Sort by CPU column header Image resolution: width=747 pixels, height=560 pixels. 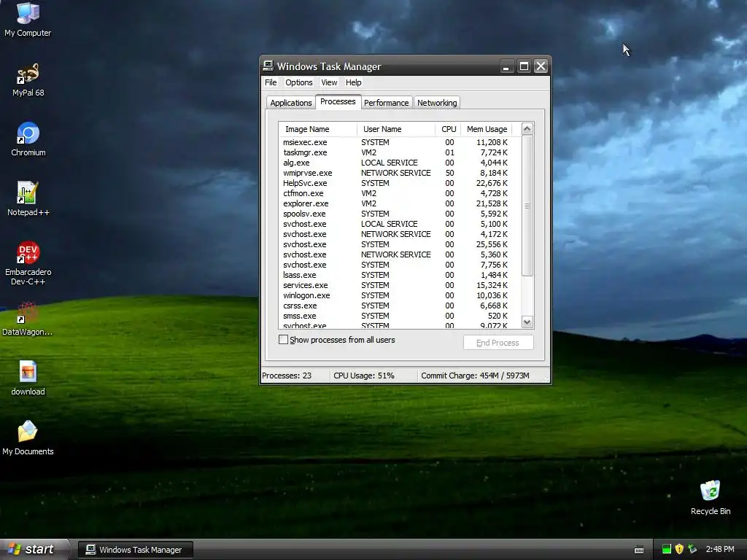tap(449, 129)
